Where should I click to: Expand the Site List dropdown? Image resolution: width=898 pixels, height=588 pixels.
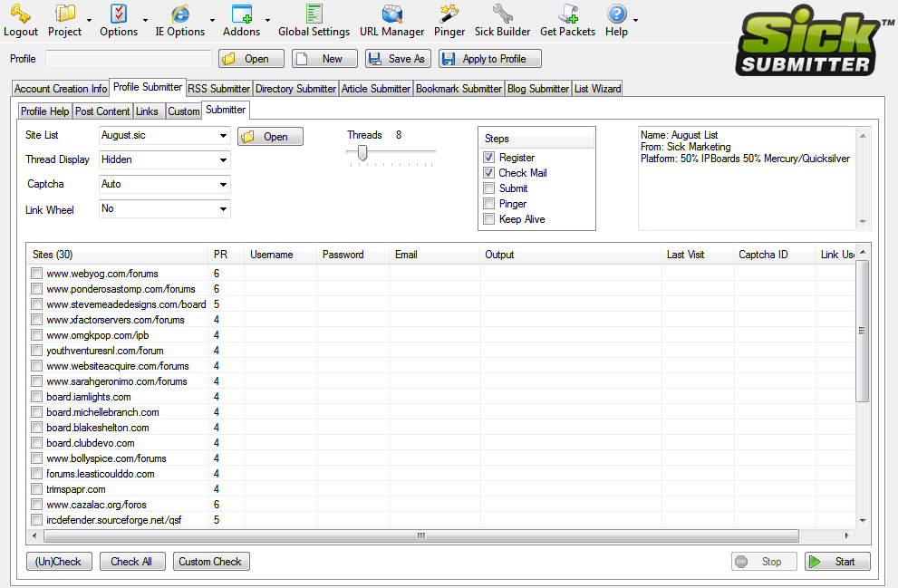click(223, 136)
